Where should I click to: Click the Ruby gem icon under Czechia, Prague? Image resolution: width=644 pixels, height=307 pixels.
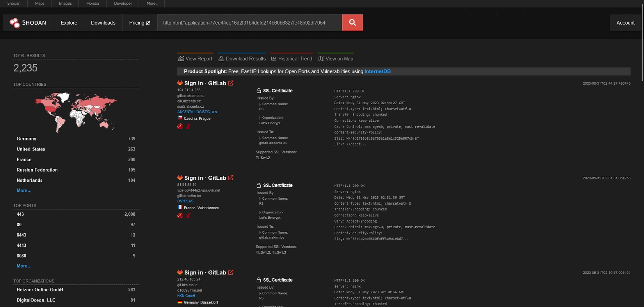coord(180,126)
